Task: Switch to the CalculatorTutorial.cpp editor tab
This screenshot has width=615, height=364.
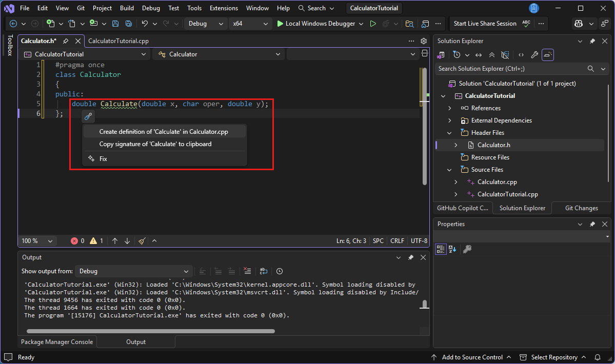Action: point(118,41)
